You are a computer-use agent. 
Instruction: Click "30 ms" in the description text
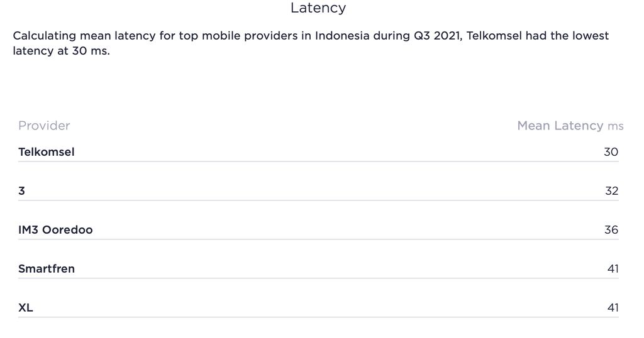91,52
